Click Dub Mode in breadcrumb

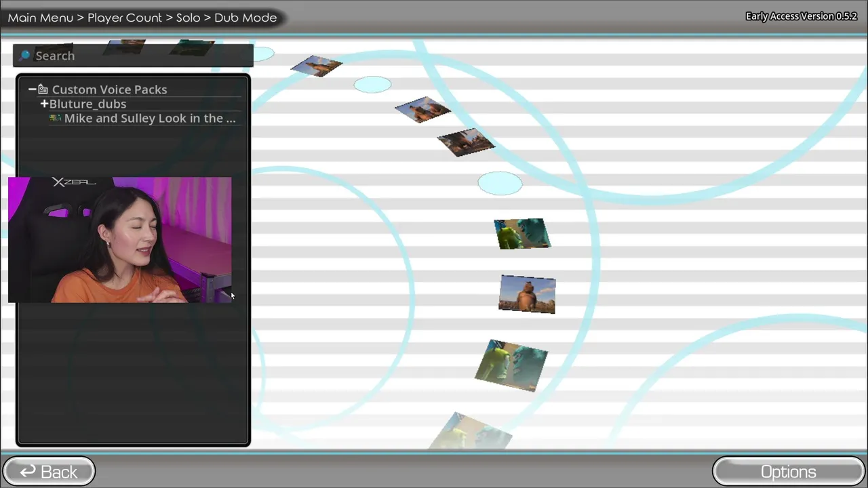pyautogui.click(x=245, y=18)
